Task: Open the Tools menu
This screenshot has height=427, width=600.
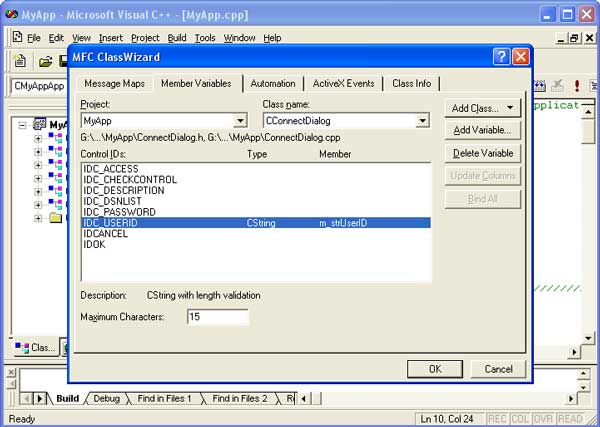Action: (x=205, y=38)
